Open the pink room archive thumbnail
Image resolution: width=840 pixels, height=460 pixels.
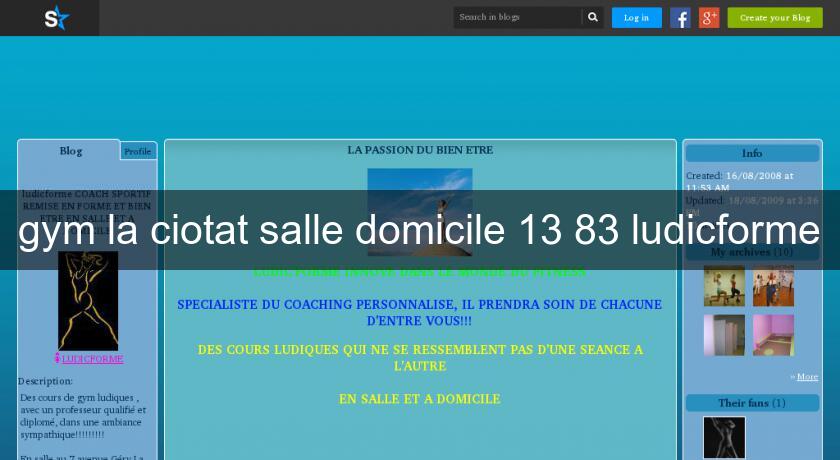(774, 335)
